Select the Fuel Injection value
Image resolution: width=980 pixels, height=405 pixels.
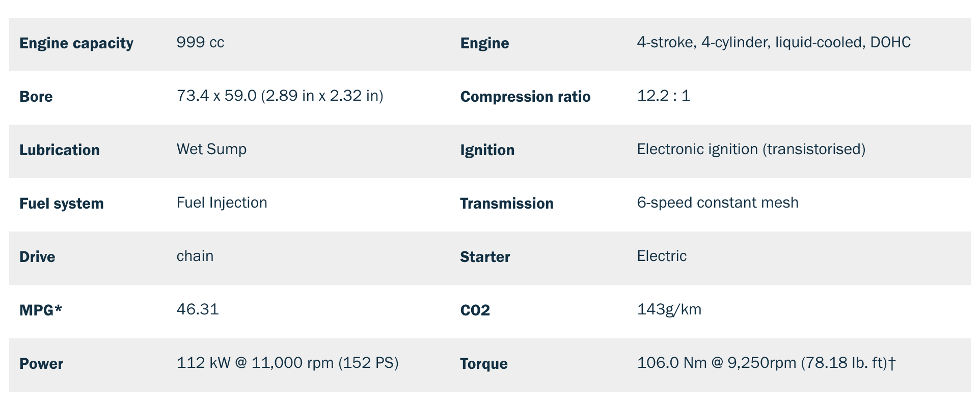pos(222,202)
